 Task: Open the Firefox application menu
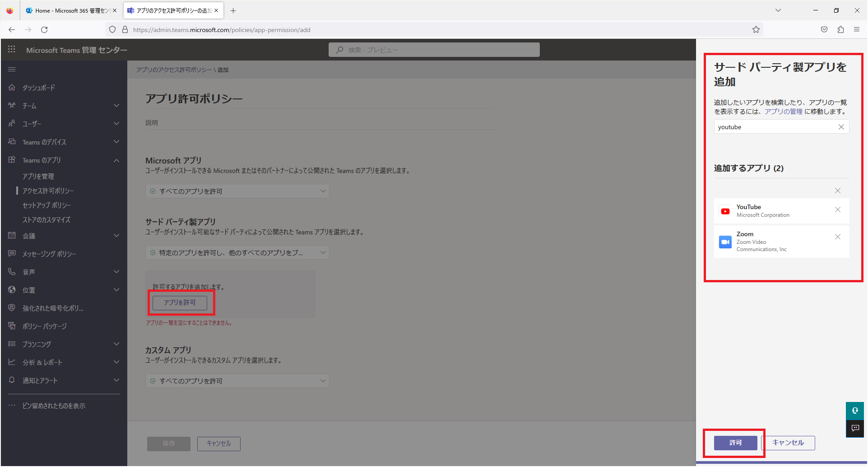857,30
